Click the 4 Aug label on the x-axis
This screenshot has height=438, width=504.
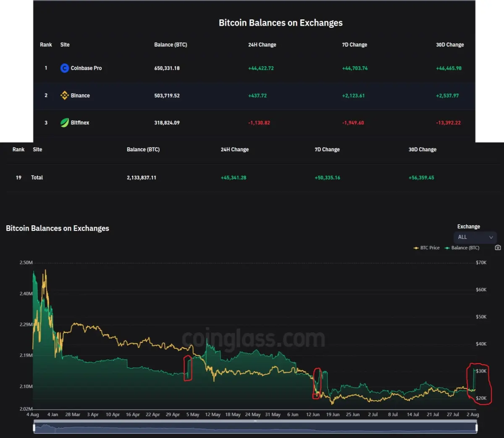coord(33,414)
